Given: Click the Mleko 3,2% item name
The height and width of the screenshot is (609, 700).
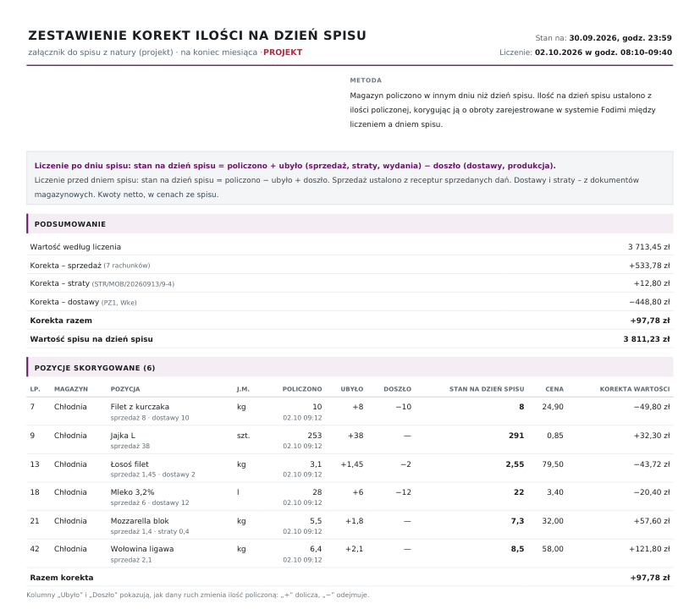Looking at the screenshot, I should click(x=132, y=492).
